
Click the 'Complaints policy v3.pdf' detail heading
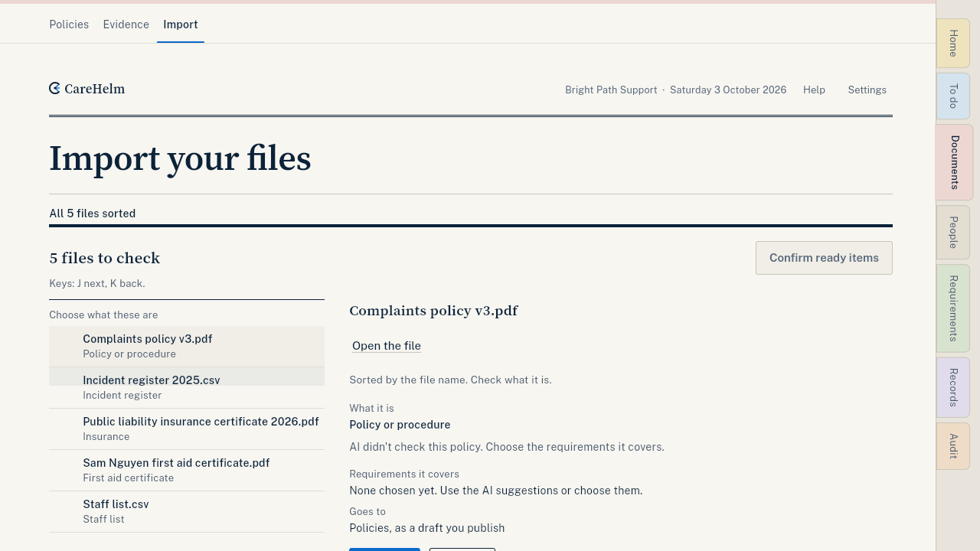point(433,311)
